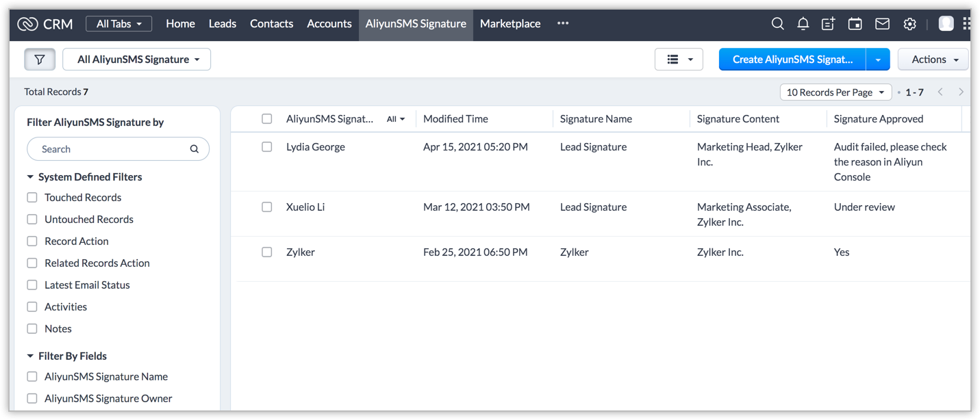Sort by Signature Content column header
This screenshot has height=420, width=980.
tap(738, 119)
